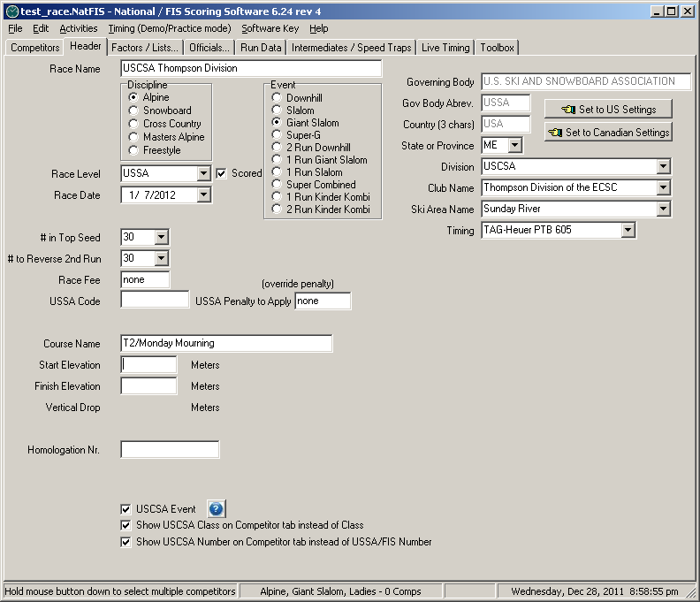Open the State or Province dropdown
700x602 pixels.
coord(514,145)
